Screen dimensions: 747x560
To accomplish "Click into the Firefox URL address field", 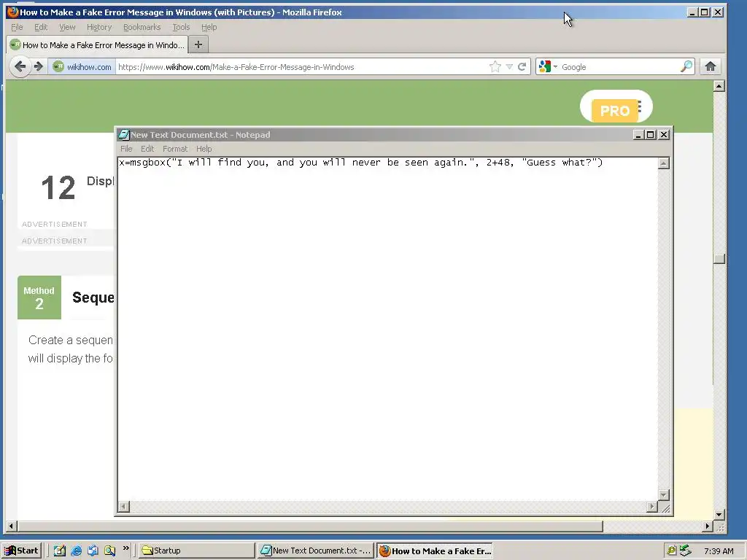I will click(x=303, y=66).
